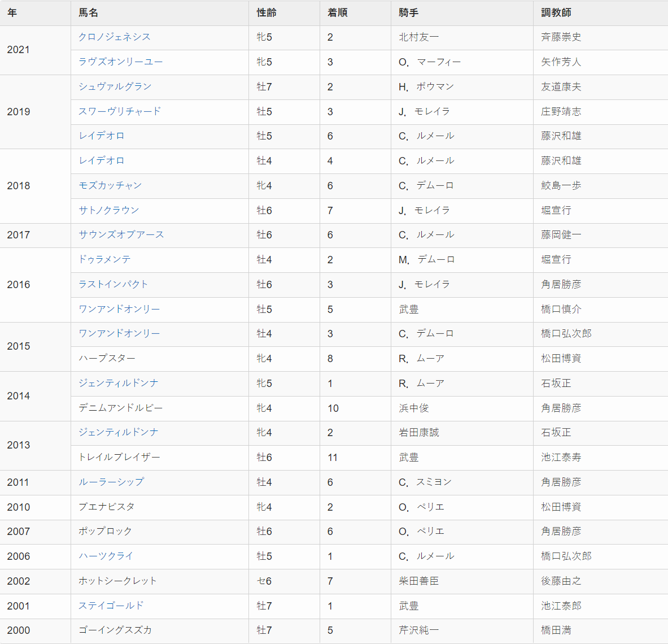This screenshot has height=644, width=668.
Task: Open 2016 ワンアンドオンリー link
Action: tap(119, 309)
